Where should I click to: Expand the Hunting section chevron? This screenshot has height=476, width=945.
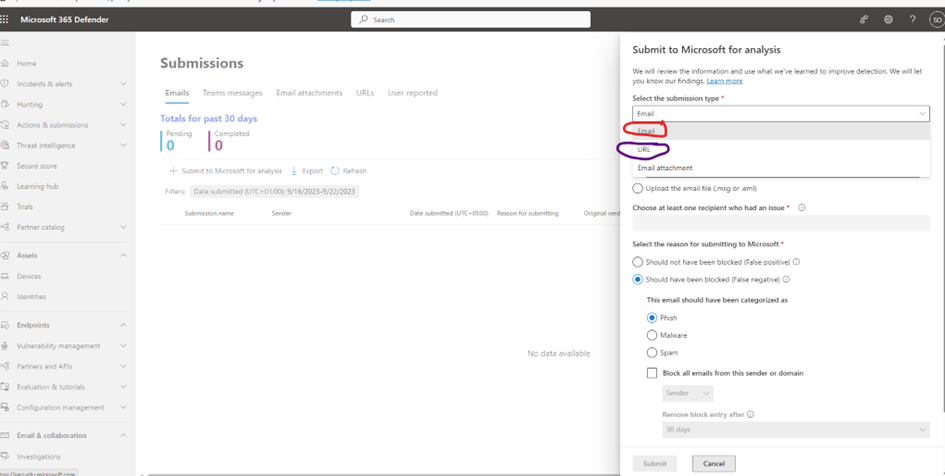pos(124,104)
